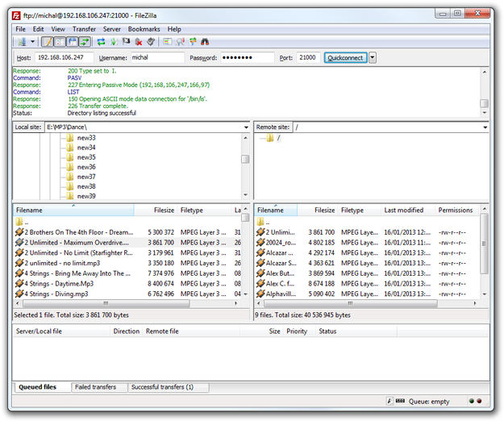The image size is (504, 421).
Task: Sort local list by Filesize header
Action: tap(155, 210)
